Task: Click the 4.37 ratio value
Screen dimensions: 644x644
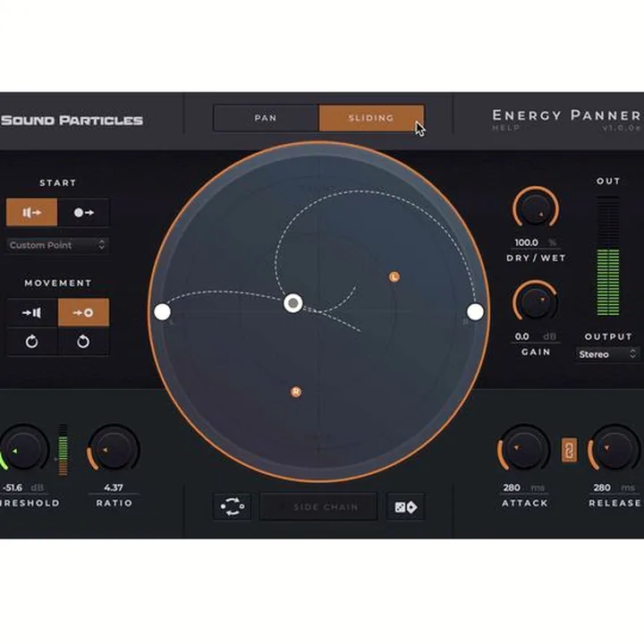Action: (114, 488)
